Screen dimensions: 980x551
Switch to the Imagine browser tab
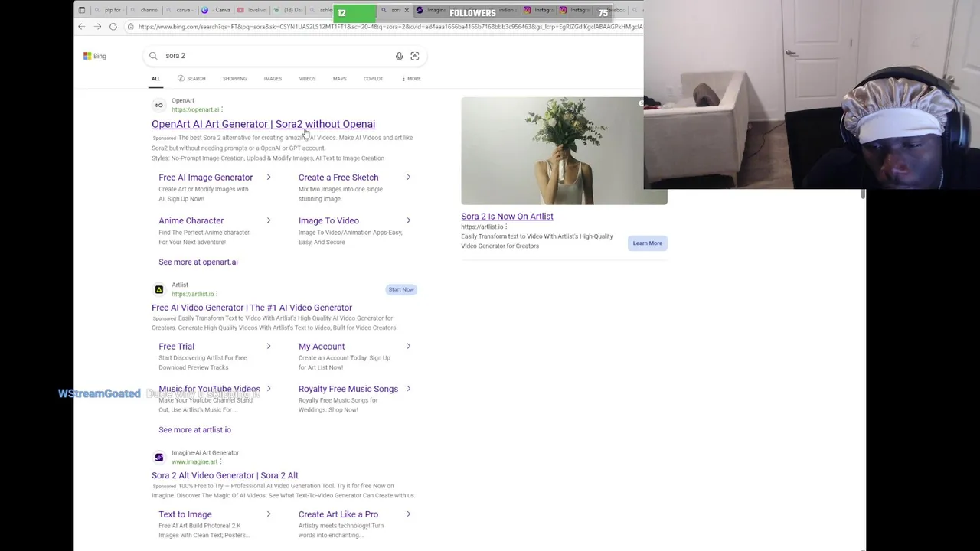[x=430, y=11]
